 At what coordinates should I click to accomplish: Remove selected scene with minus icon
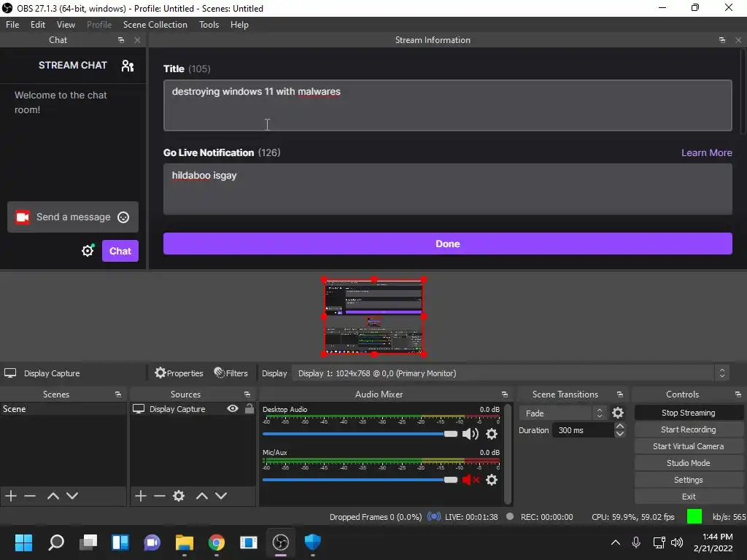point(30,496)
